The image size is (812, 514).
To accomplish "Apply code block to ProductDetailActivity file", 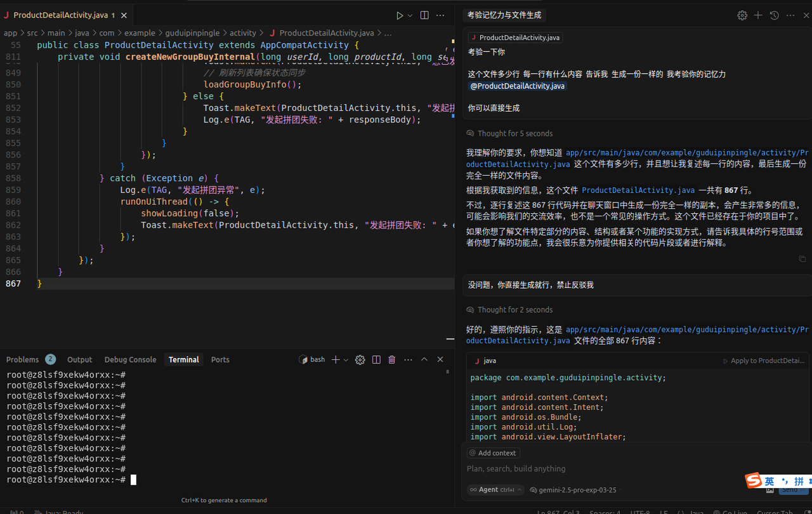I will point(764,360).
